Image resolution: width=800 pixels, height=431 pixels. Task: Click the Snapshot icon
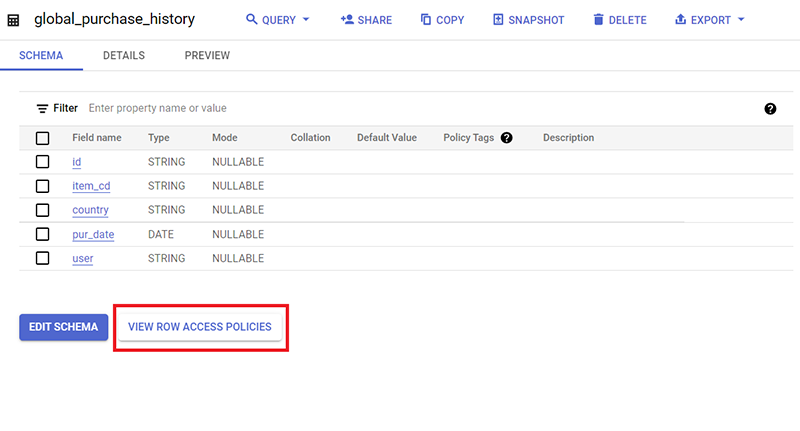[498, 20]
